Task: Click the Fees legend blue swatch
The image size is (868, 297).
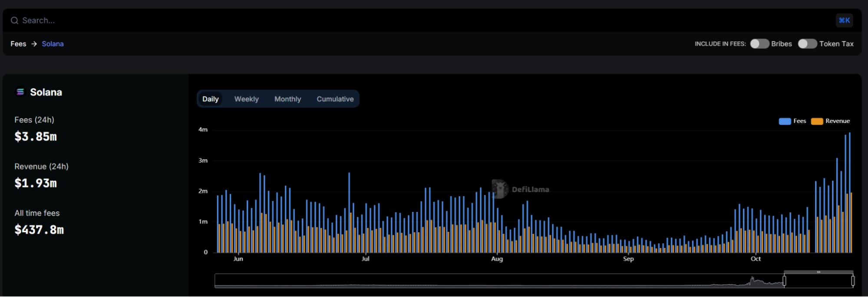Action: tap(785, 121)
